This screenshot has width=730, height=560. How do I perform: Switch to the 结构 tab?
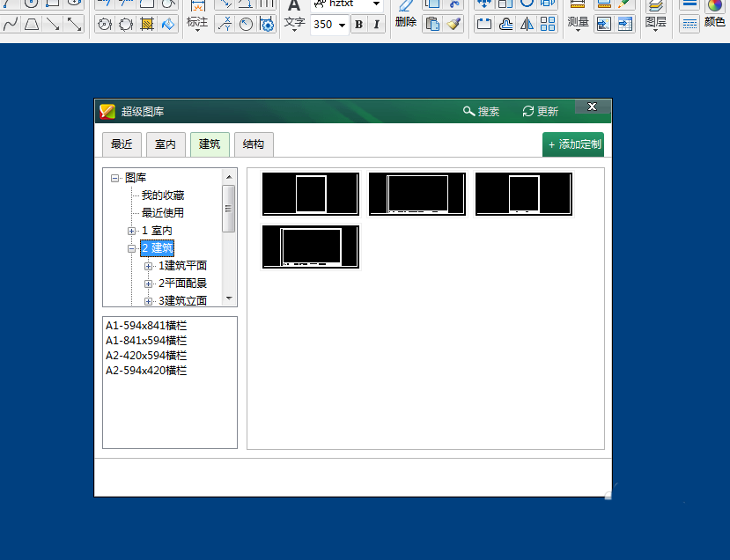tap(254, 144)
